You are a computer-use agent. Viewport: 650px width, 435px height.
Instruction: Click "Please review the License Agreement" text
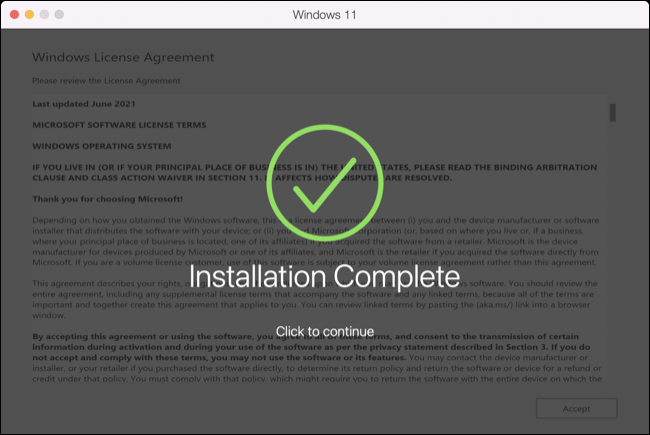coord(106,80)
